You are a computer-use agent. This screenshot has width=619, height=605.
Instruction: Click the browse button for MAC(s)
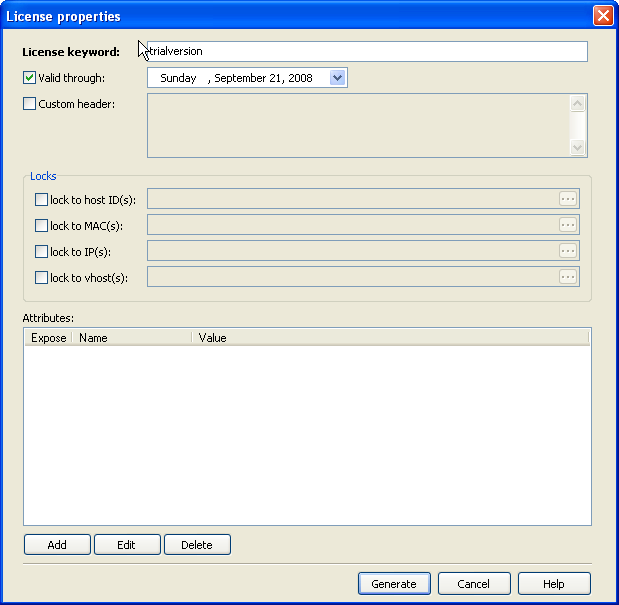coord(568,225)
